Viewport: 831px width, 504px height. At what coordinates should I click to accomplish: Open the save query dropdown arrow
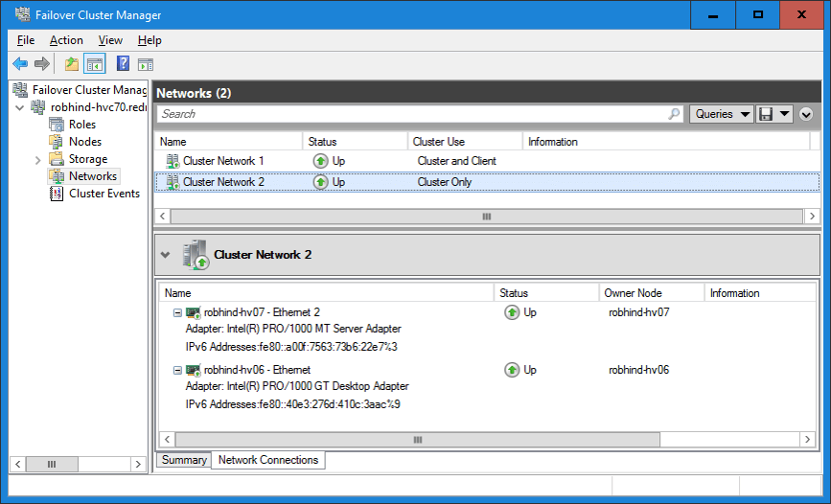click(785, 113)
